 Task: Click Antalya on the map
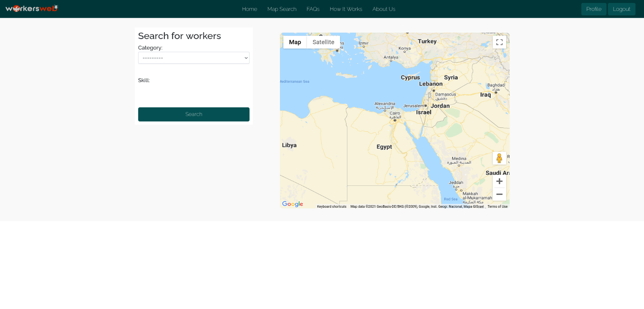pos(391,57)
